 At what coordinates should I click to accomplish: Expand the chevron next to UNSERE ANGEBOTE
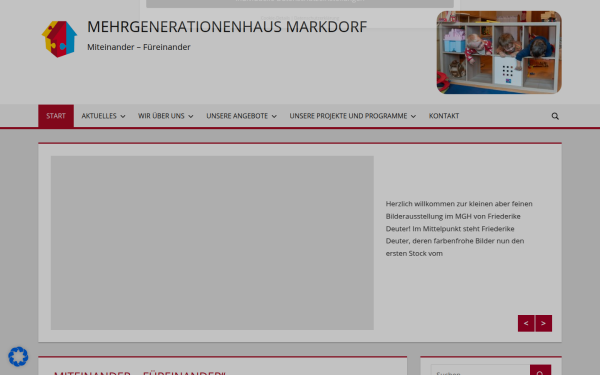coord(274,116)
